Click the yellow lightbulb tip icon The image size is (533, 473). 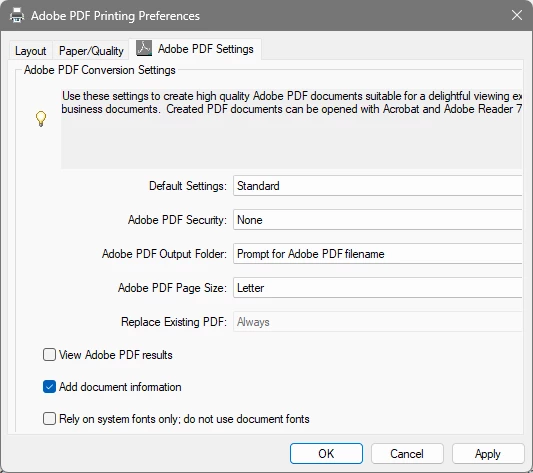tap(41, 119)
